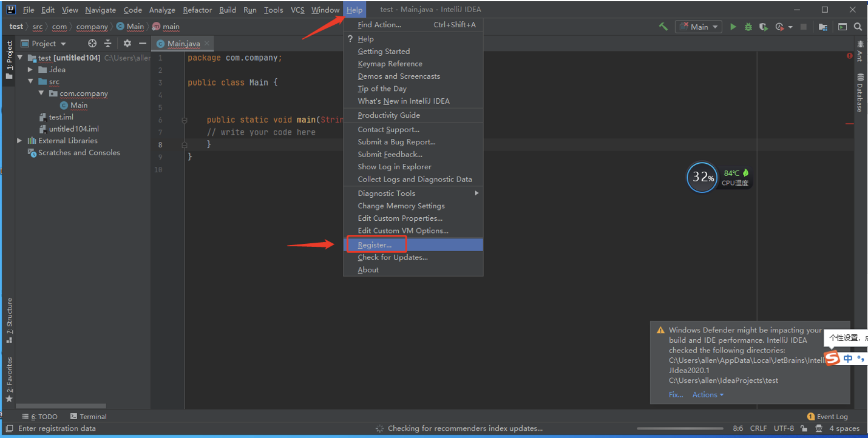This screenshot has height=438, width=868.
Task: Open the Database tool window strip
Action: click(860, 93)
